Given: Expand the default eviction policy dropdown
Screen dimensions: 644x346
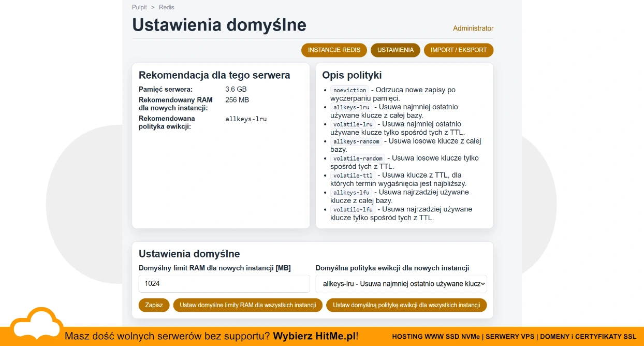Looking at the screenshot, I should (x=401, y=284).
